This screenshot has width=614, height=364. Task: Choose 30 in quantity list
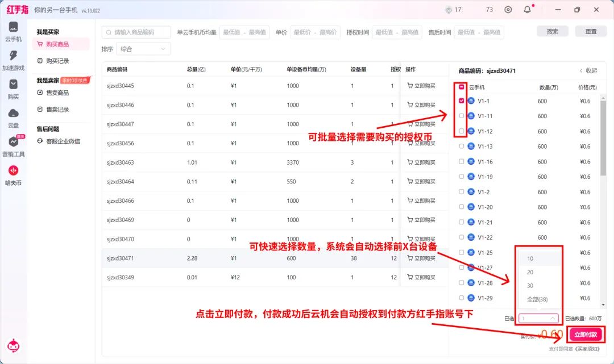[x=539, y=286]
